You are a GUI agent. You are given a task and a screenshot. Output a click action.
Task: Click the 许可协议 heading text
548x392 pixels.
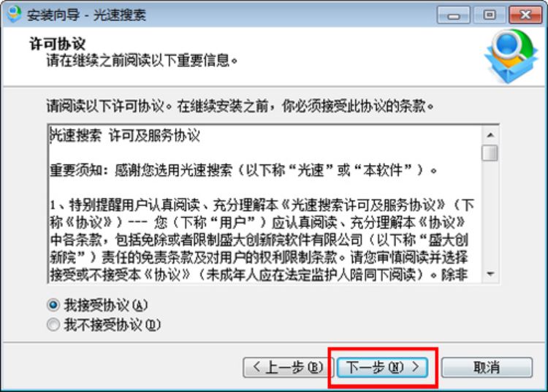point(57,44)
